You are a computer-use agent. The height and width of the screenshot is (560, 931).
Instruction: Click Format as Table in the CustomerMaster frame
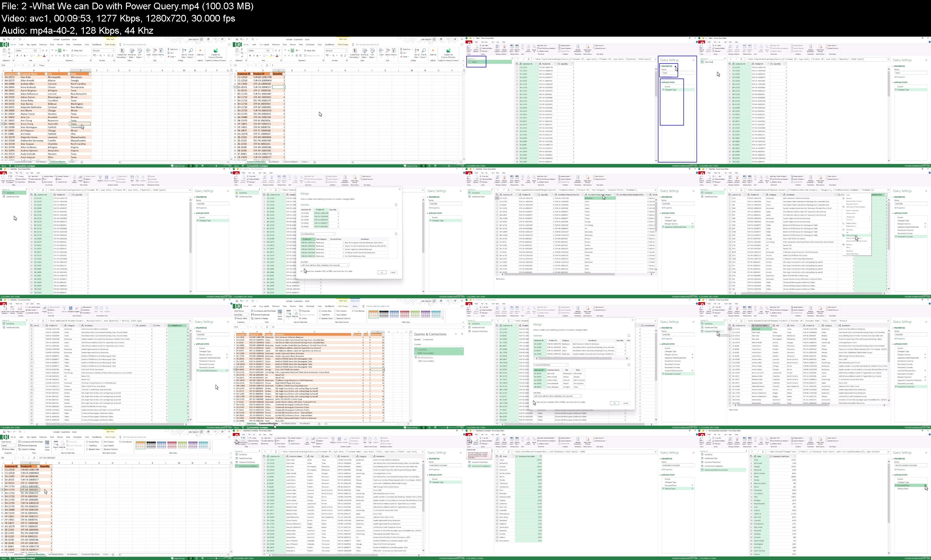coord(132,53)
